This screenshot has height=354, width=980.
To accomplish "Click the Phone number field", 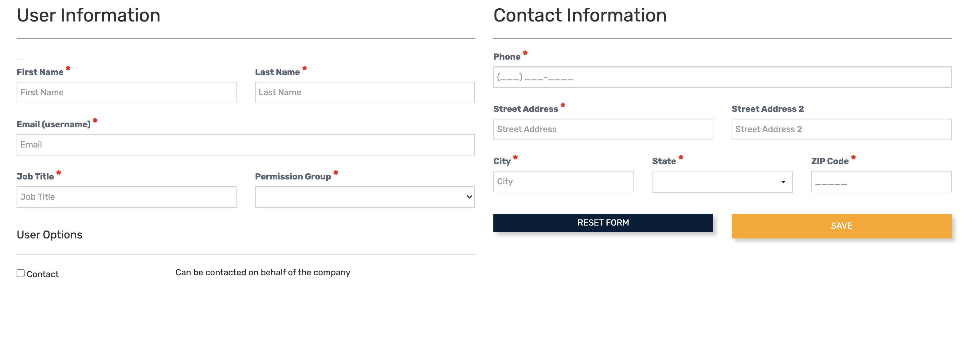I will (722, 77).
